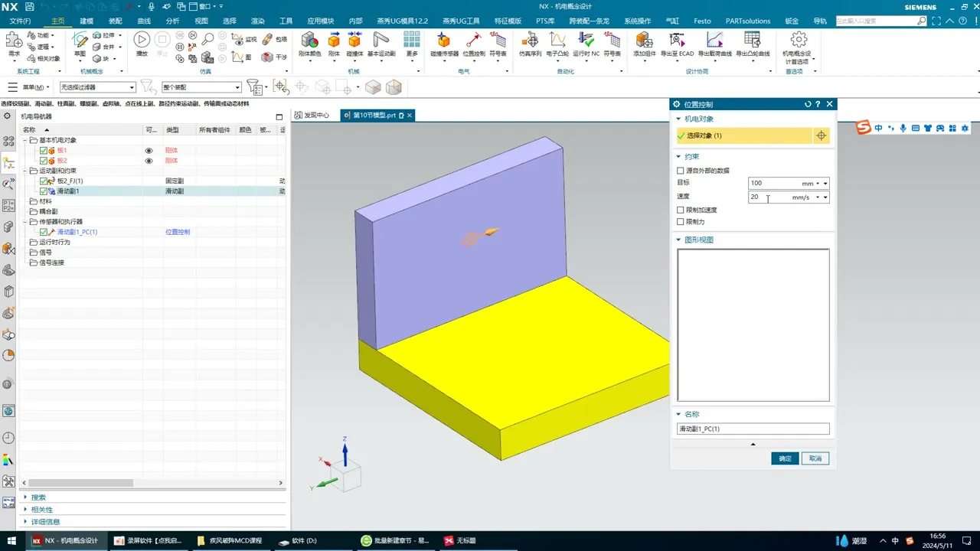Image resolution: width=980 pixels, height=551 pixels.
Task: Open the 仿真序列 simulation sequence tool
Action: (x=530, y=41)
